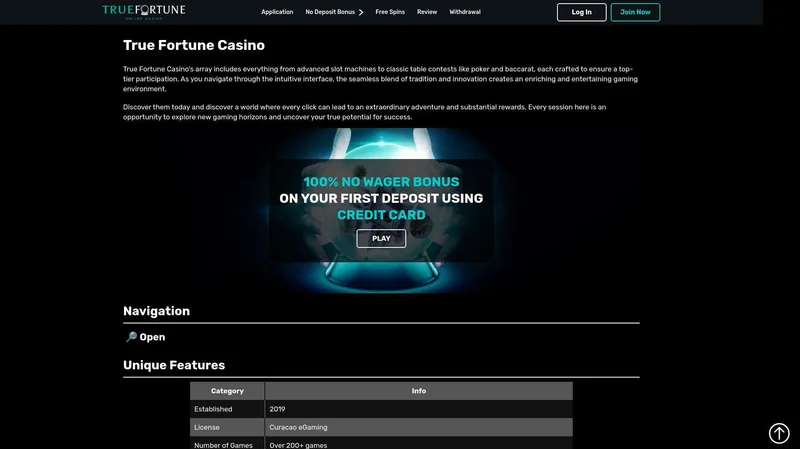Click the 2019 table cell
Screen dimensions: 800x449
point(419,409)
